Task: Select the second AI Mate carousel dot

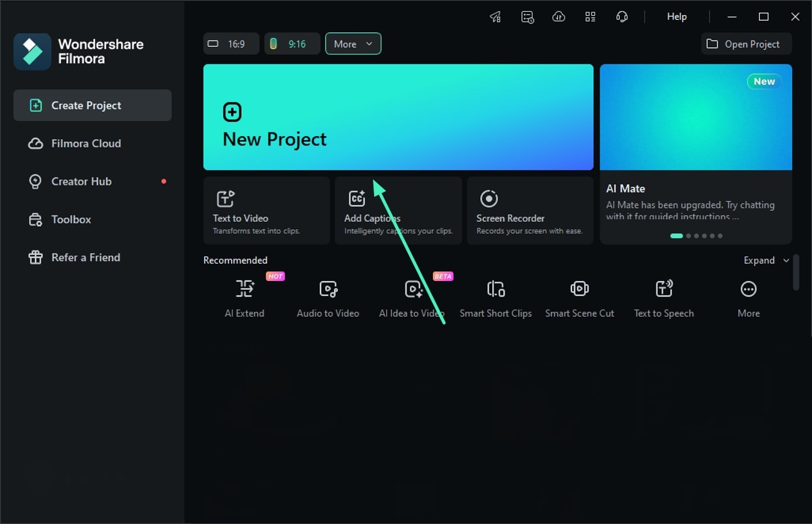Action: point(690,235)
